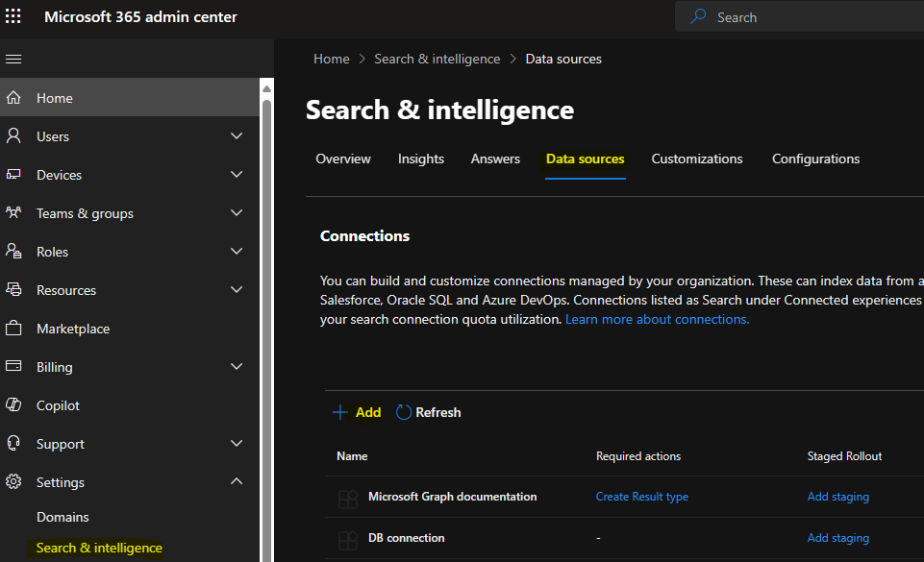The width and height of the screenshot is (924, 562).
Task: Click the Data sources breadcrumb text
Action: pos(563,59)
